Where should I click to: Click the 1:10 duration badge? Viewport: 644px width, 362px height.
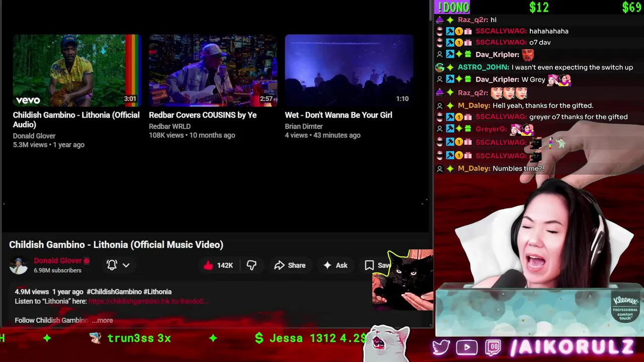pyautogui.click(x=402, y=99)
